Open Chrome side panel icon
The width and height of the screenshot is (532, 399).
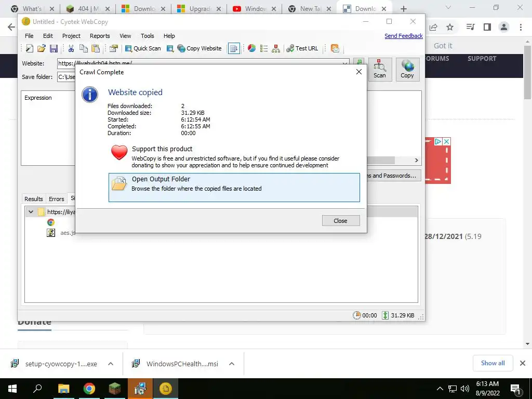(x=487, y=27)
